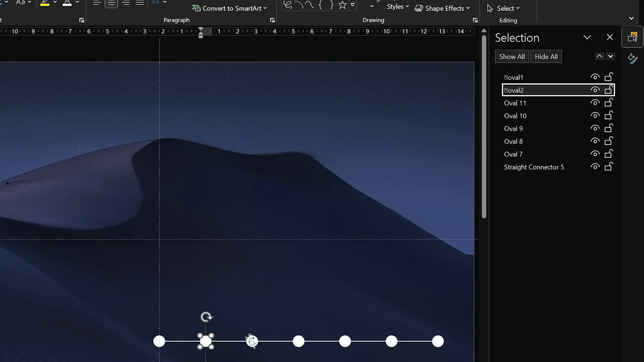
Task: Justify text in Paragraph group
Action: point(140,3)
